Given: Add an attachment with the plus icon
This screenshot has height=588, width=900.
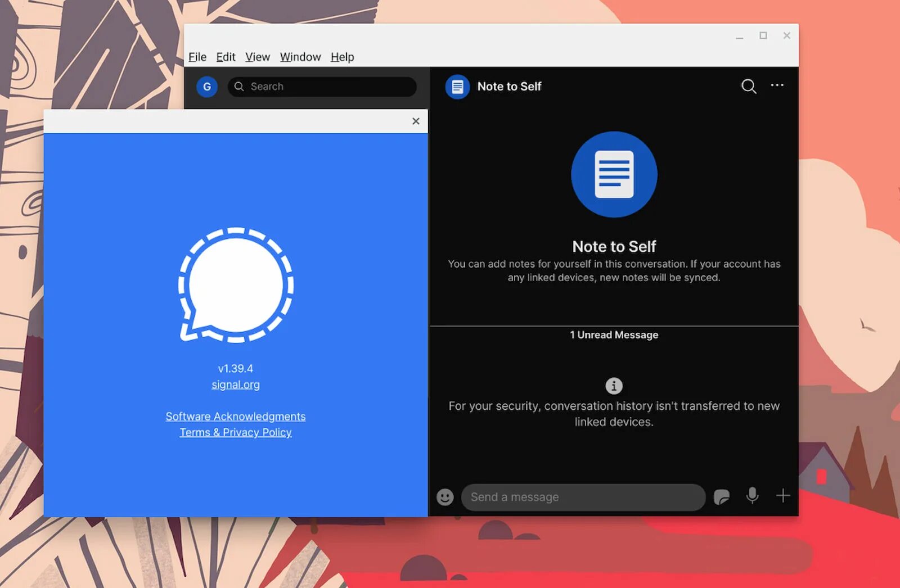Looking at the screenshot, I should 783,496.
